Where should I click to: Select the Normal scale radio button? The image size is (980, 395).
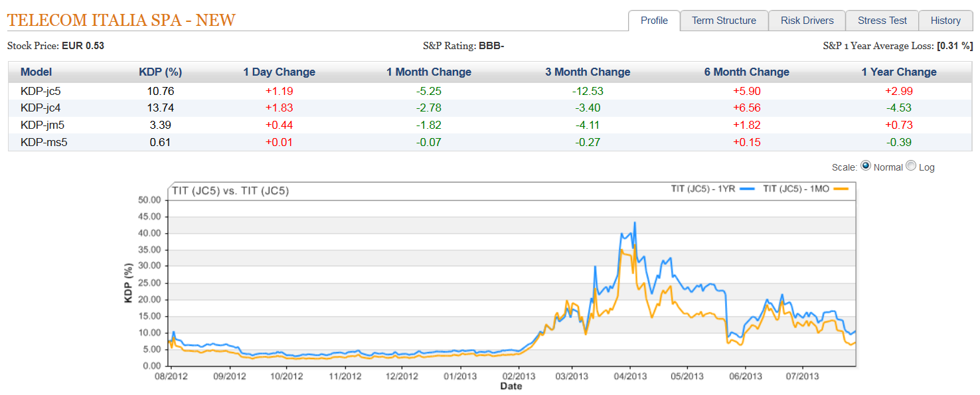865,166
